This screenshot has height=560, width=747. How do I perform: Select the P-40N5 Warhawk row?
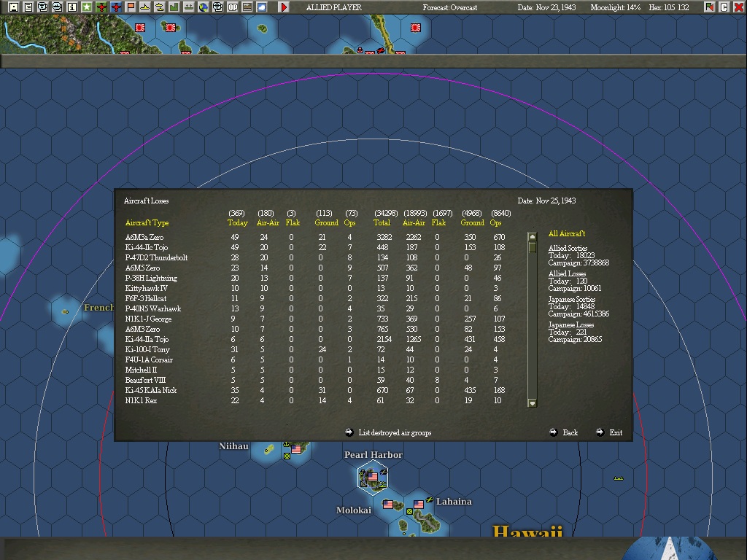tap(315, 308)
